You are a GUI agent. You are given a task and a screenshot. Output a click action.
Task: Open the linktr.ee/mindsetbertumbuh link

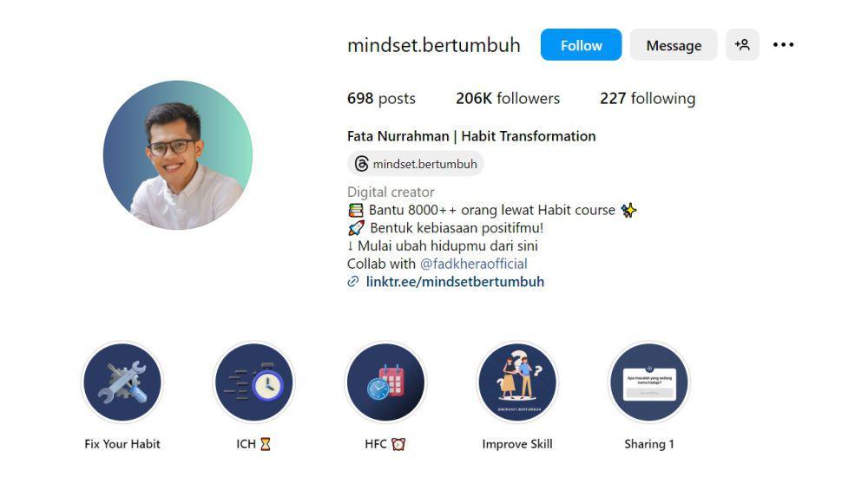tap(455, 282)
